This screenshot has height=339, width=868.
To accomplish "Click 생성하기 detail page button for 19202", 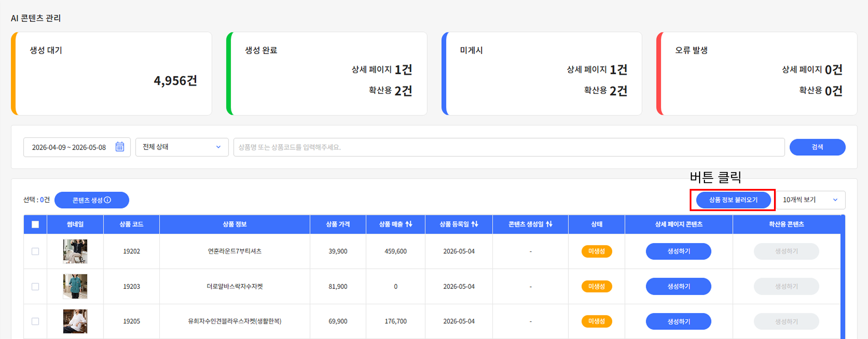I will (679, 251).
